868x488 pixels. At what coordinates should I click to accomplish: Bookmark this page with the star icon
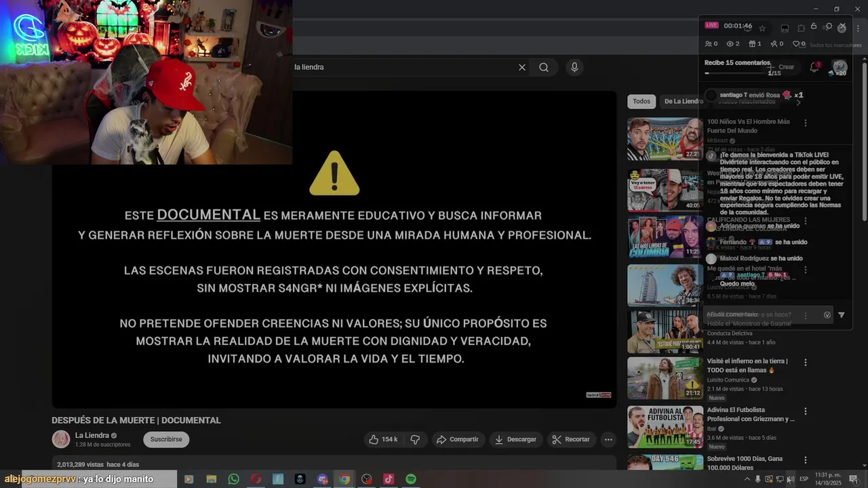(762, 28)
